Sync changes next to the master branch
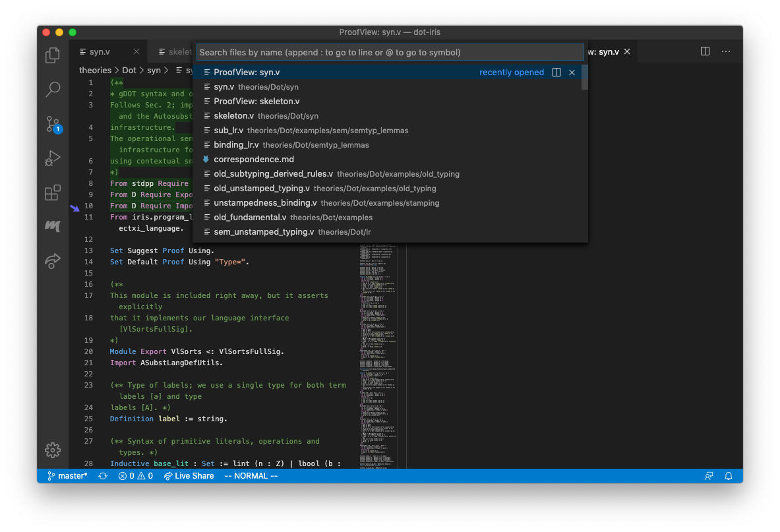 103,475
